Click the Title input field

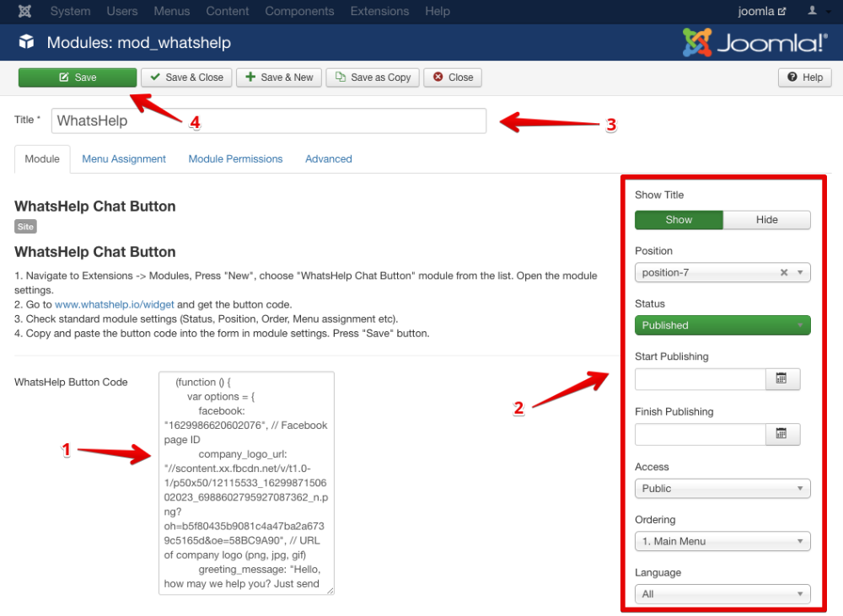tap(268, 121)
